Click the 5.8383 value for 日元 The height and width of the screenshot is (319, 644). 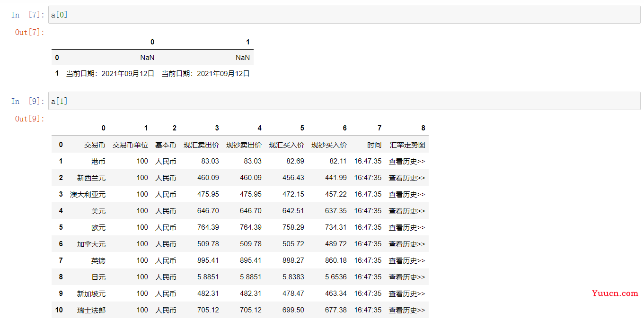293,277
